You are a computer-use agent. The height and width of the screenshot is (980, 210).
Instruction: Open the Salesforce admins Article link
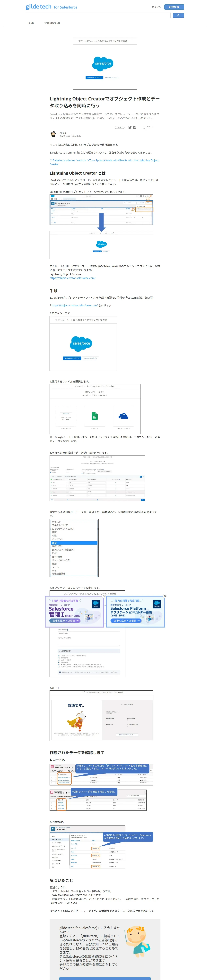[104, 163]
